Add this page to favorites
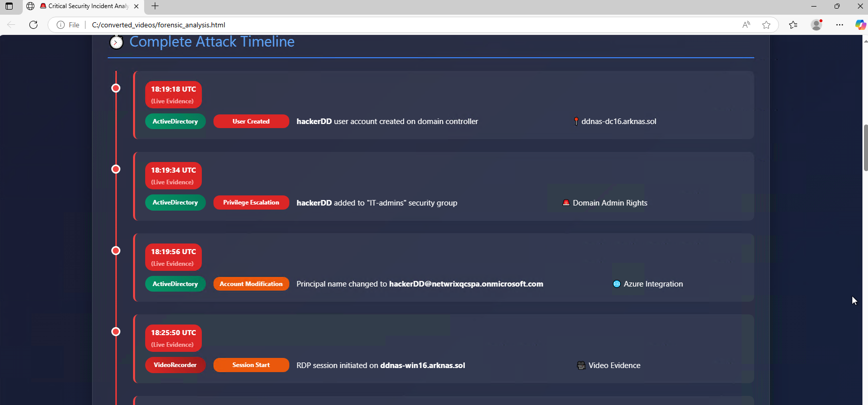The image size is (868, 405). coord(766,25)
